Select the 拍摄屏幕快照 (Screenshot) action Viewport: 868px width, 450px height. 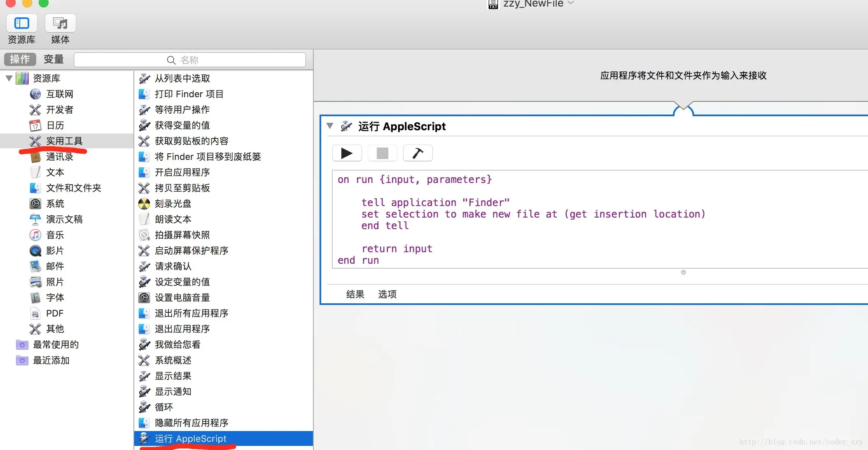(x=182, y=235)
